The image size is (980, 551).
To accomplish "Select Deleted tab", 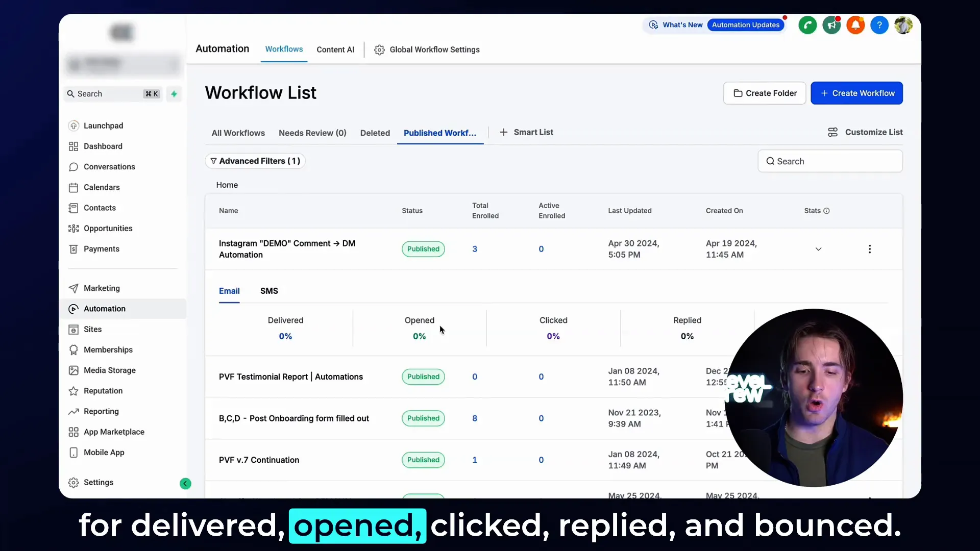I will (375, 133).
